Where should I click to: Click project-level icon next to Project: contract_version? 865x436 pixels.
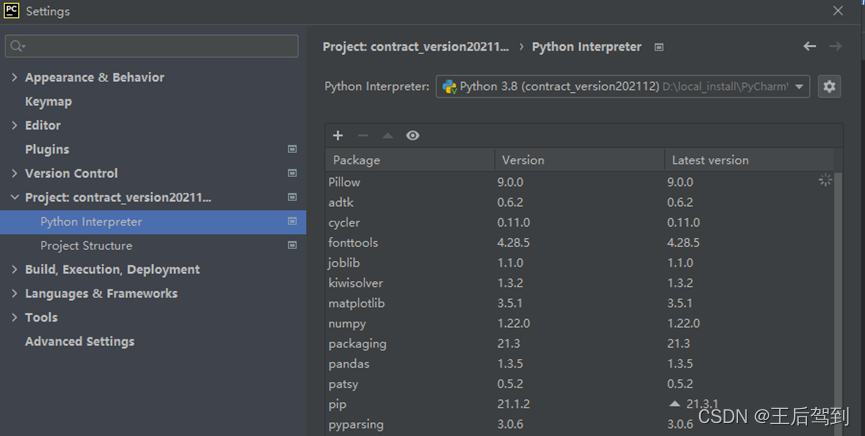[292, 197]
